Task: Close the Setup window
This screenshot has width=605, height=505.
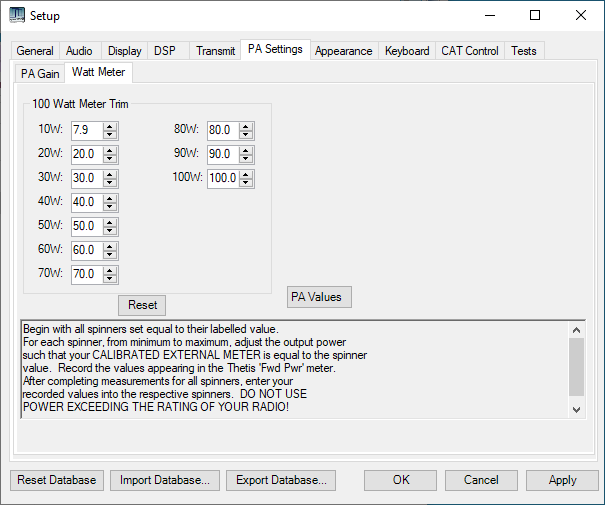Action: (x=581, y=15)
